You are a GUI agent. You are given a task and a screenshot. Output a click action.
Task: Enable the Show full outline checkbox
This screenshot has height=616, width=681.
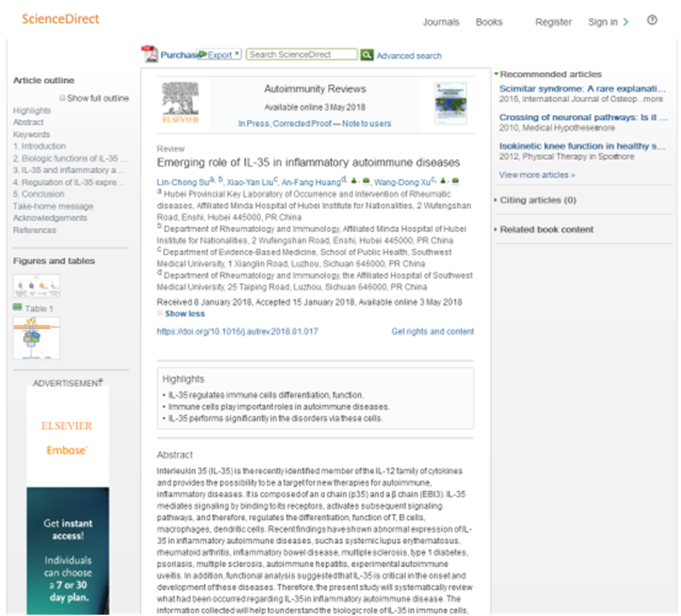pyautogui.click(x=62, y=99)
